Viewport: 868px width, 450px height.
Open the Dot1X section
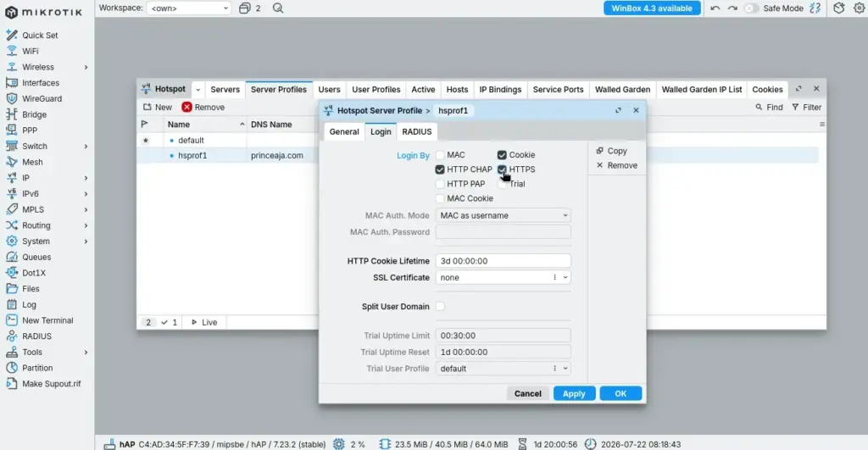click(x=33, y=273)
